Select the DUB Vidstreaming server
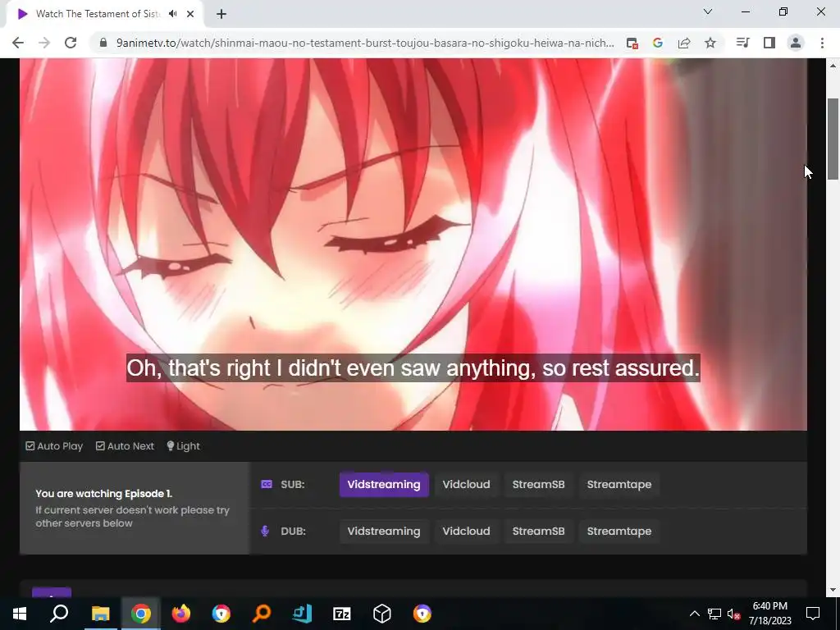The image size is (840, 630). [x=384, y=532]
